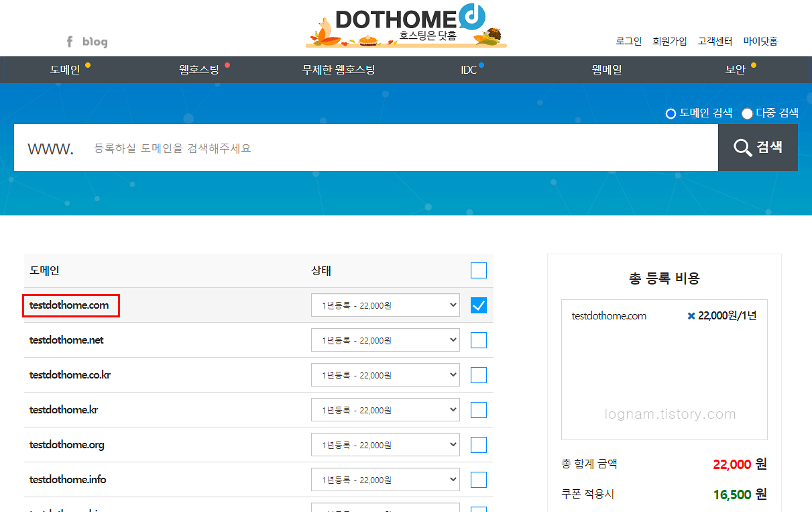Check the testdothome.co.kr checkbox
The width and height of the screenshot is (812, 512).
click(x=479, y=375)
